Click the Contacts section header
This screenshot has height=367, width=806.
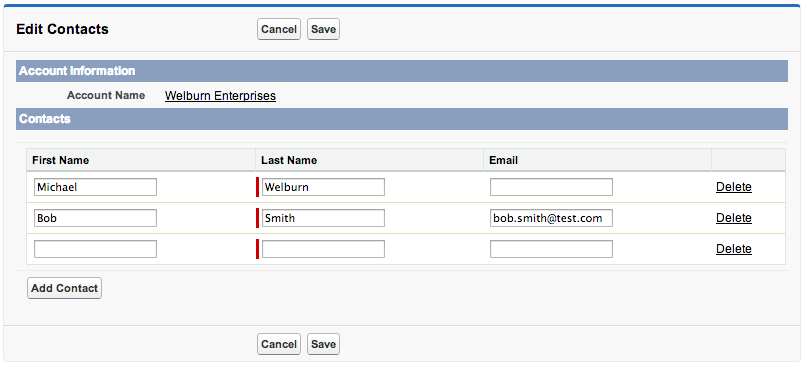[x=401, y=119]
